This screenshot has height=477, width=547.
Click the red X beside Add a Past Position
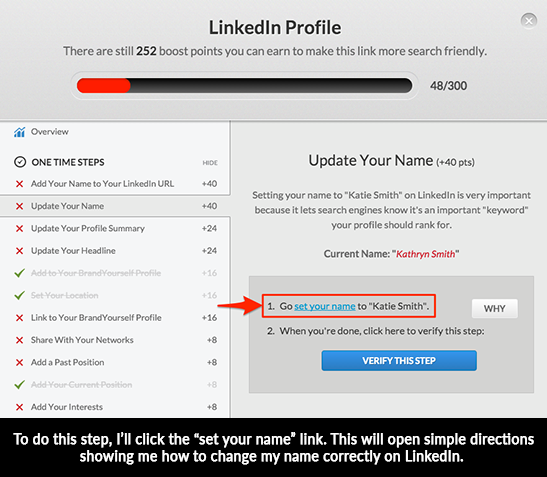pyautogui.click(x=20, y=363)
